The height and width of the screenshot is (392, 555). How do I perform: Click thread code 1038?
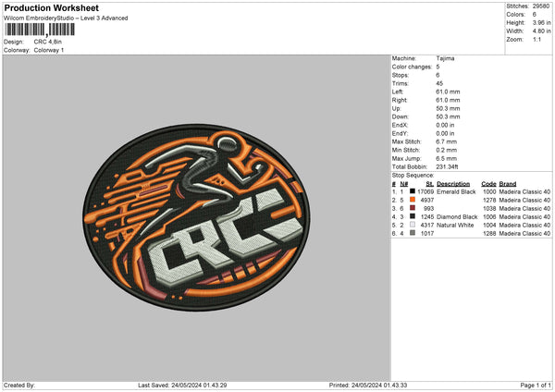(x=489, y=209)
